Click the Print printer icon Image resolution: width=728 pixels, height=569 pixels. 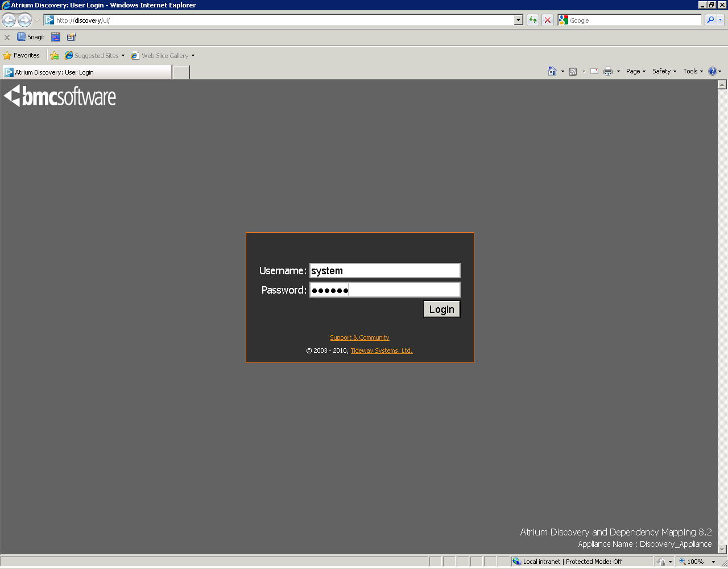click(608, 72)
